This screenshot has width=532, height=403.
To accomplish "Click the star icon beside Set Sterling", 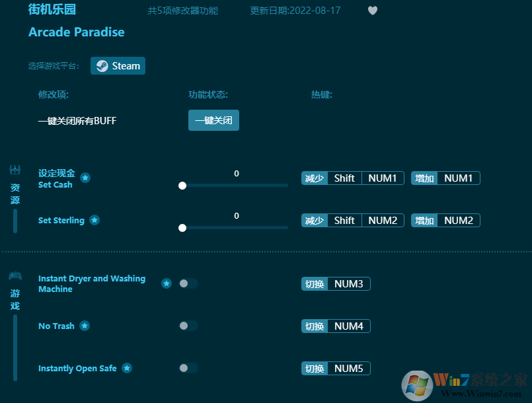I will click(95, 220).
